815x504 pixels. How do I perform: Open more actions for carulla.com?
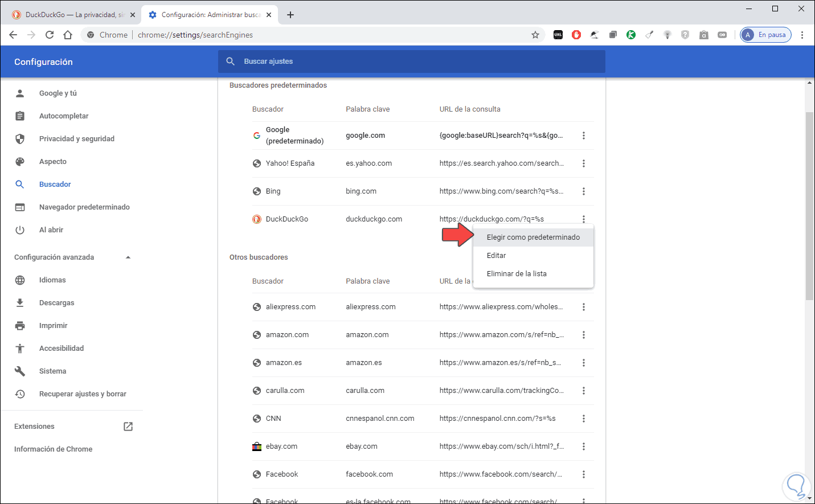coord(584,391)
